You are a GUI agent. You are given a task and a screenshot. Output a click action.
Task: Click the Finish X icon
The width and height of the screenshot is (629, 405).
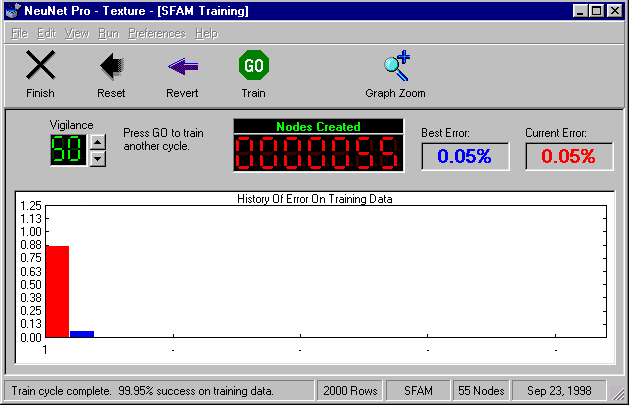40,67
